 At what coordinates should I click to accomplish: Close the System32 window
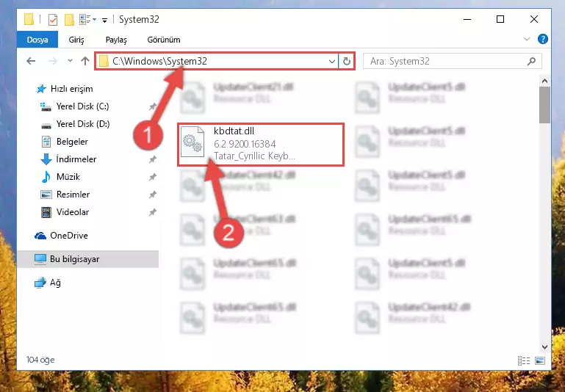click(534, 19)
